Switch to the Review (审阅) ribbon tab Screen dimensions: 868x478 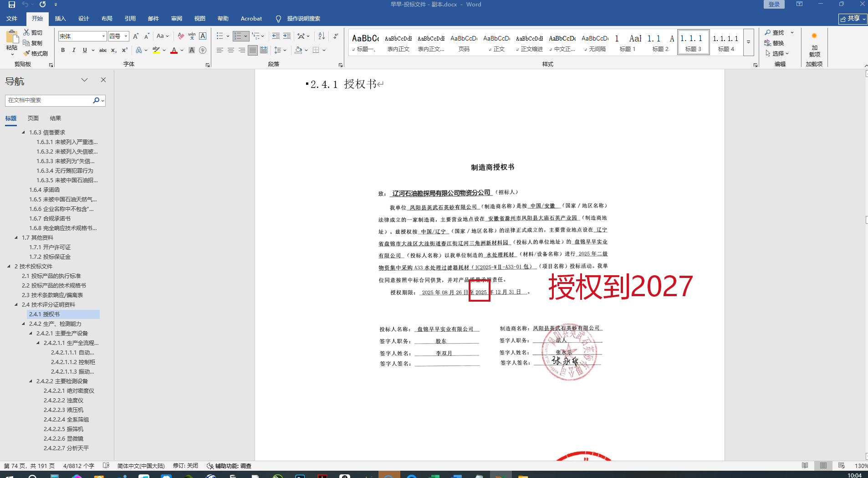pyautogui.click(x=177, y=19)
